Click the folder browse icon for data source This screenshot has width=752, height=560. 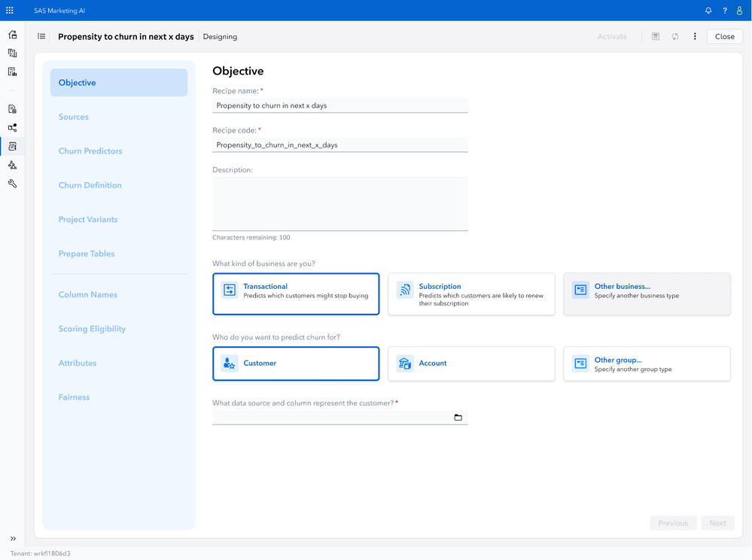458,417
